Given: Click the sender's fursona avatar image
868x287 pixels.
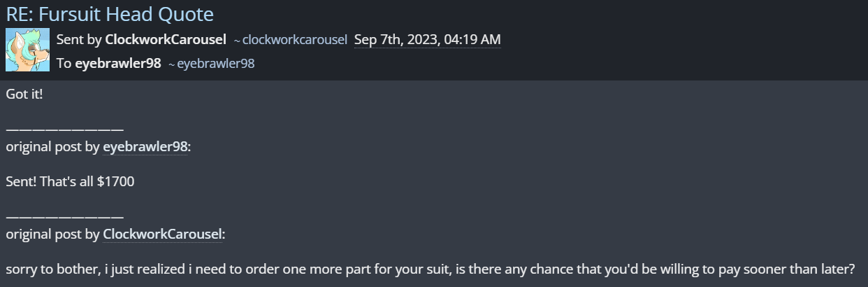Looking at the screenshot, I should point(27,50).
